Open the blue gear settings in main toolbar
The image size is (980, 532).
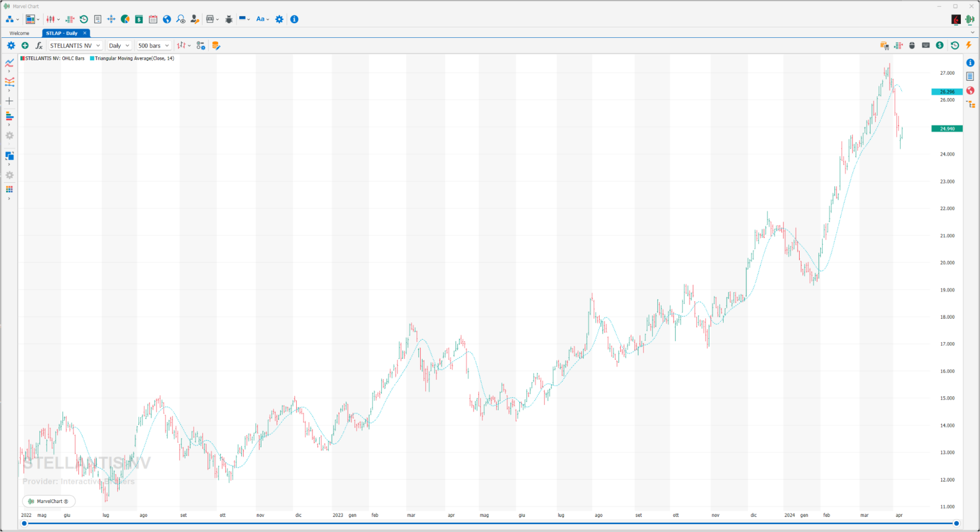pos(279,19)
